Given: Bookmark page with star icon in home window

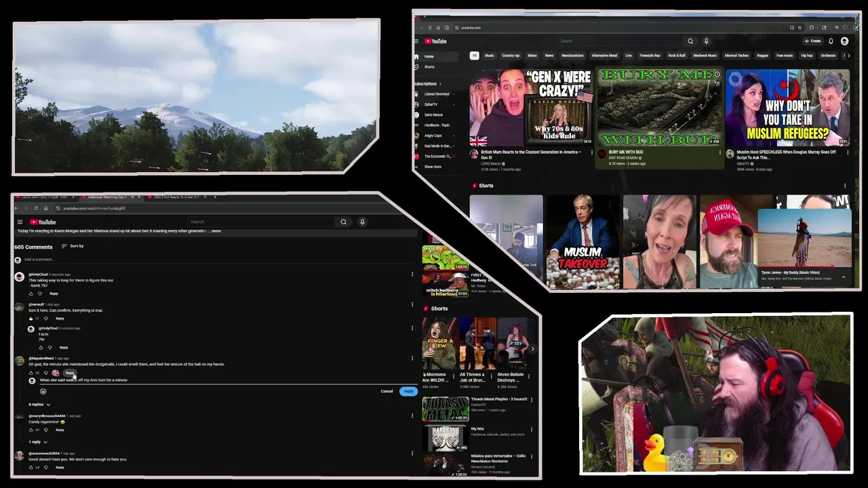Looking at the screenshot, I should tap(800, 28).
